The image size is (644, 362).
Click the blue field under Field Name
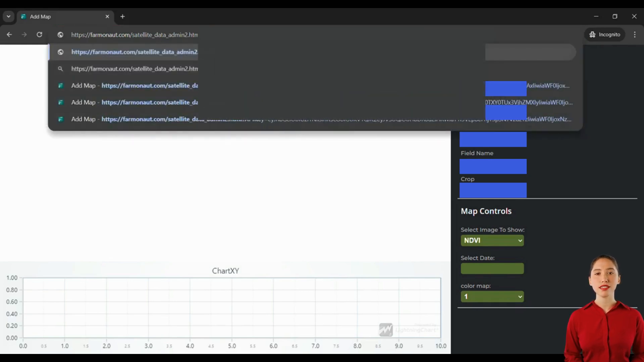tap(493, 166)
